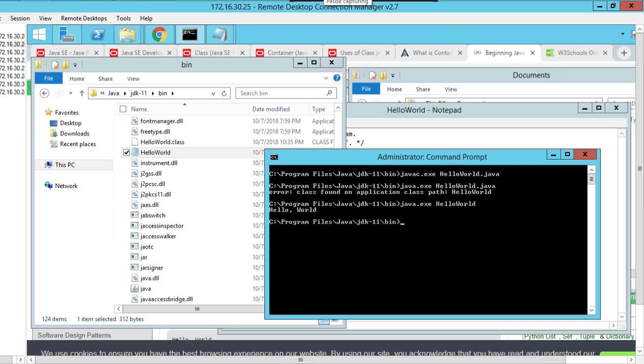Open the File menu in bin window
This screenshot has height=364, width=644.
pos(49,78)
